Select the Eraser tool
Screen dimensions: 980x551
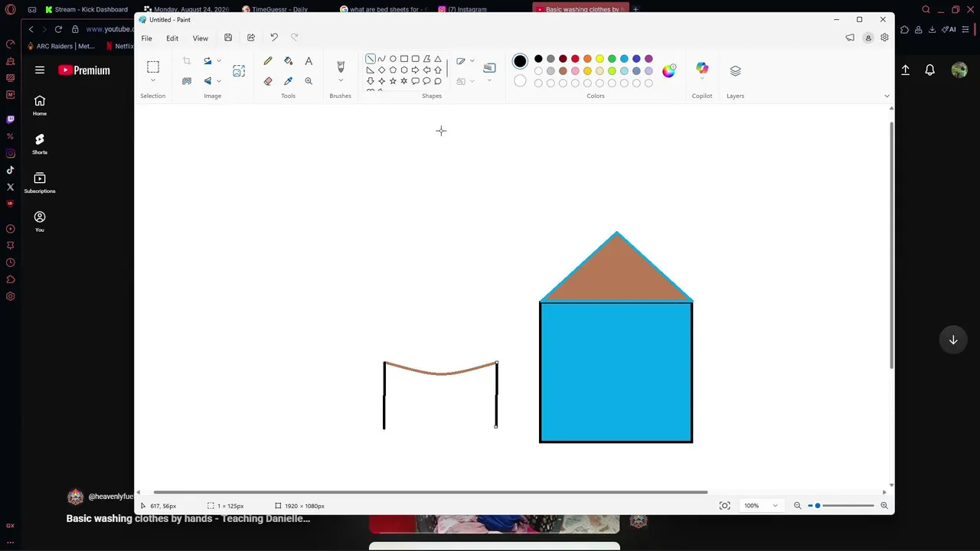pyautogui.click(x=268, y=81)
